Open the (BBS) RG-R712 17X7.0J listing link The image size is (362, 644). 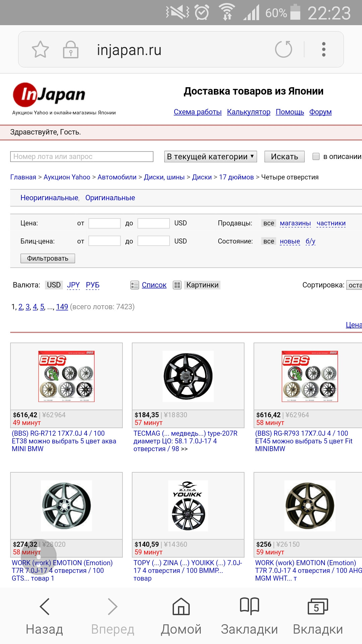coord(64,441)
